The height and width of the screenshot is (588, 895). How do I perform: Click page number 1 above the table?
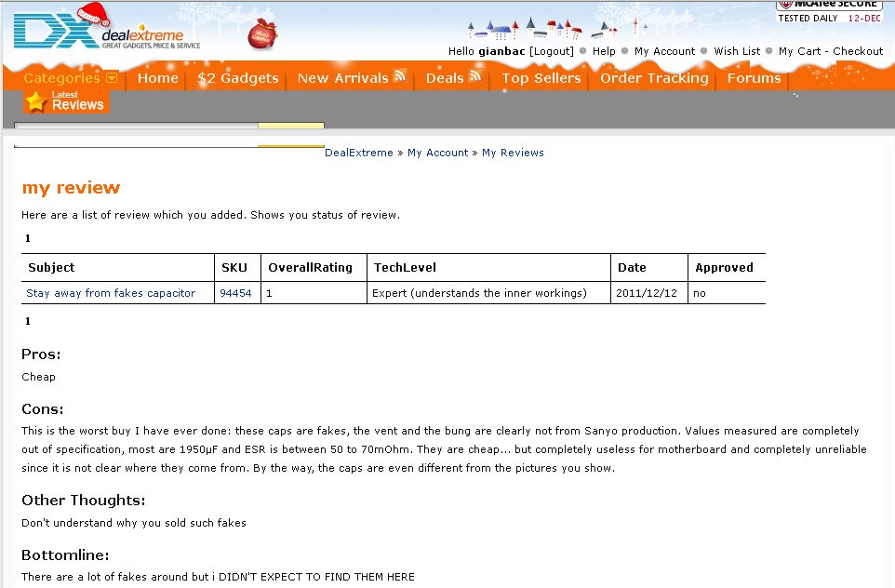coord(27,238)
